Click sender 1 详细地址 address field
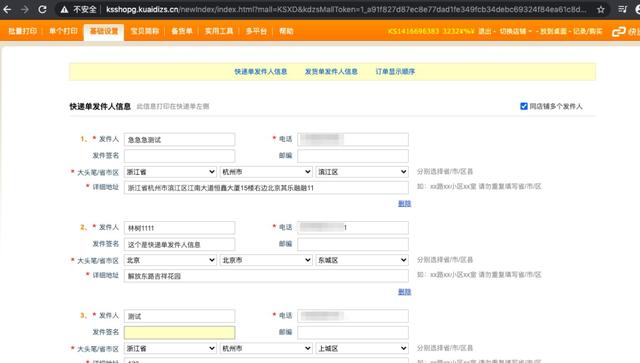This screenshot has width=640, height=363. click(266, 188)
